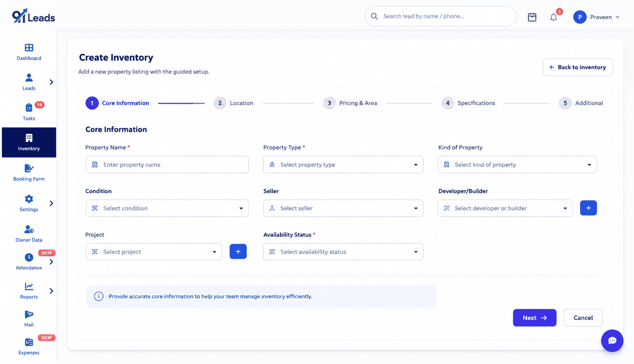Click the info icon in hint banner

pos(98,296)
